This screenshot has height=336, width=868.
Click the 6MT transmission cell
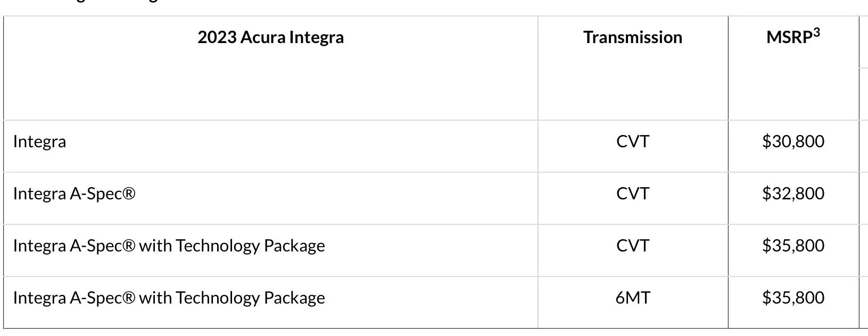632,298
